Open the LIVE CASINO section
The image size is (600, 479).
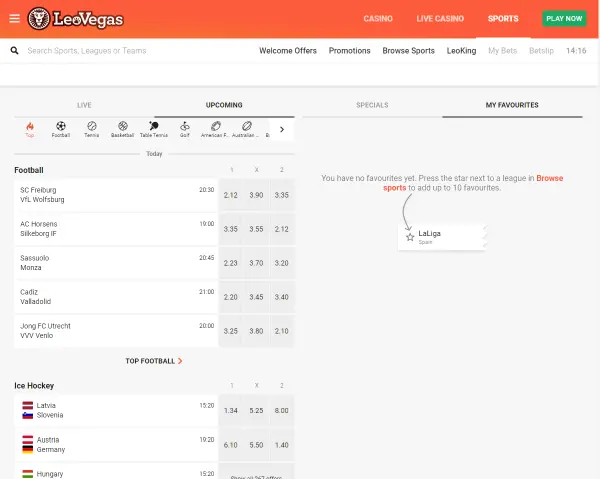440,18
